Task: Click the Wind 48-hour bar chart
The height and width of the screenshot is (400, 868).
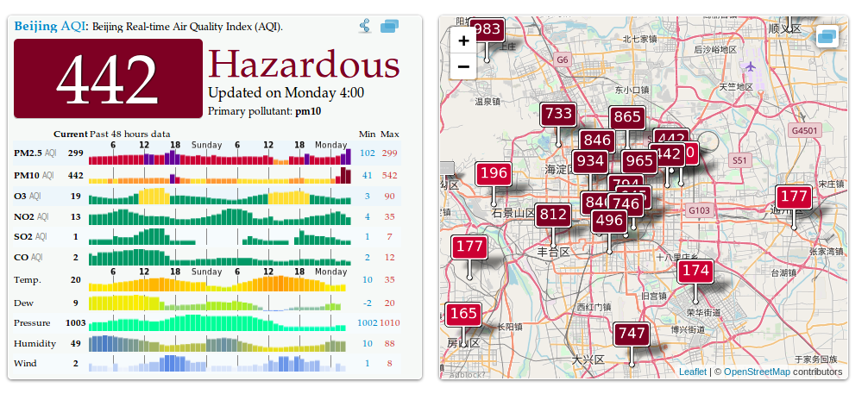Action: pyautogui.click(x=217, y=364)
